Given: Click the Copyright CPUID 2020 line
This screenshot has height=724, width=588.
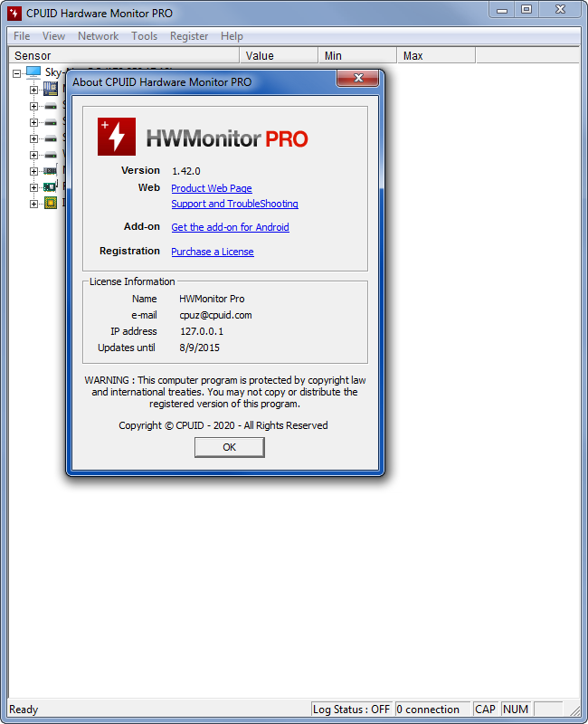Looking at the screenshot, I should pos(223,425).
